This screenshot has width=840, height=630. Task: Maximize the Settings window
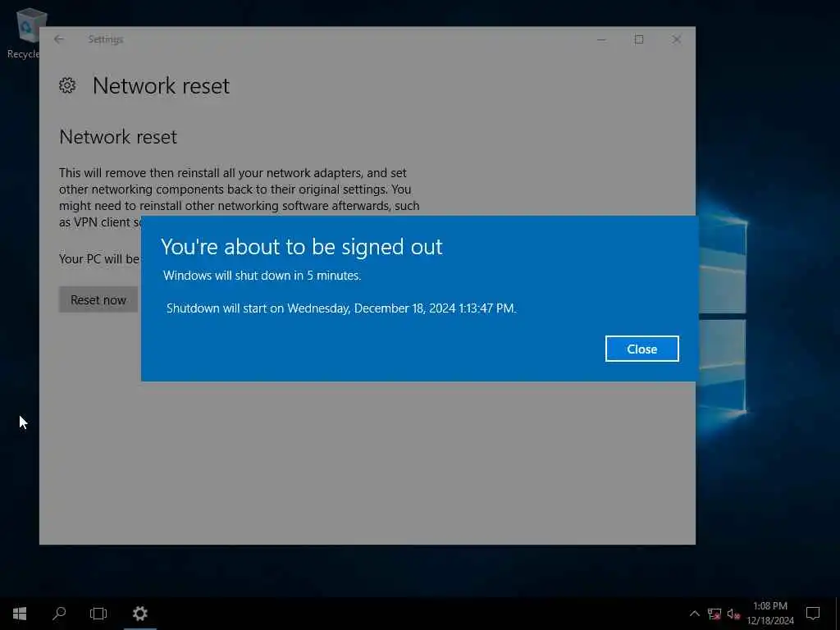coord(638,39)
